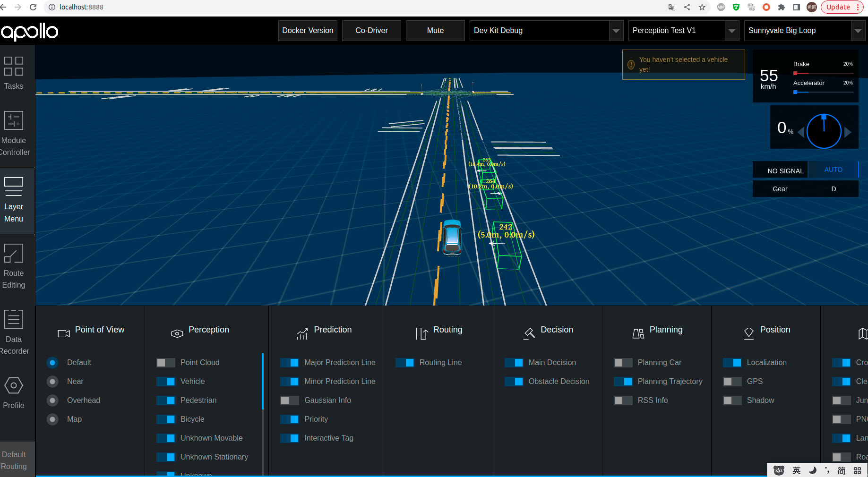Click the Accelerator percentage bar

(823, 92)
